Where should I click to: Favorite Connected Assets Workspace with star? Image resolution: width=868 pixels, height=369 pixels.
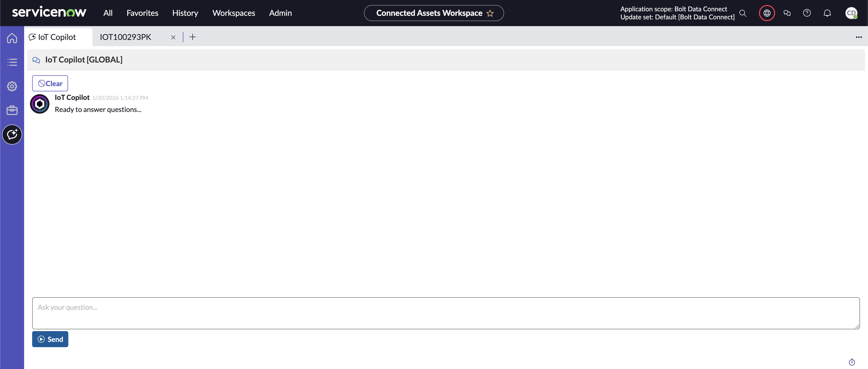coord(490,13)
